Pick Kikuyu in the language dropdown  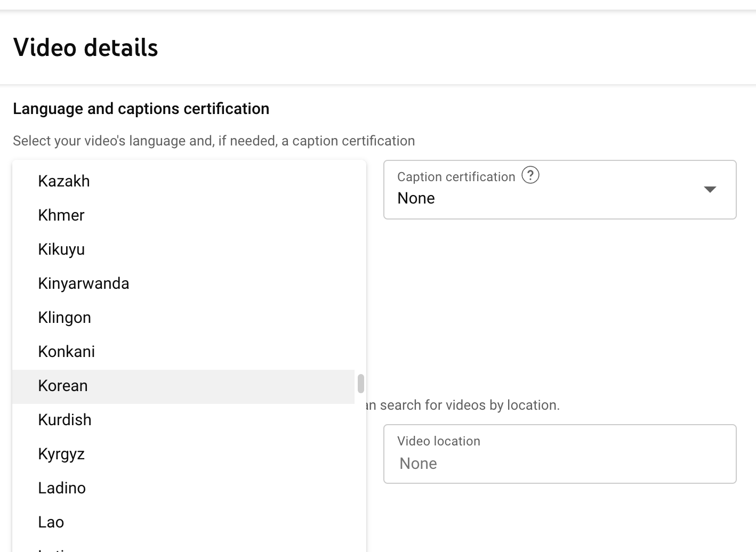point(61,249)
